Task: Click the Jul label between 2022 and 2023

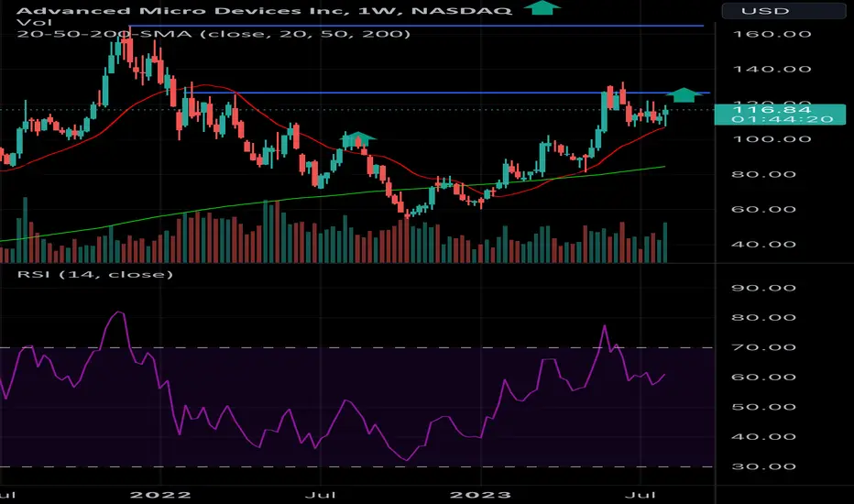Action: pos(321,495)
